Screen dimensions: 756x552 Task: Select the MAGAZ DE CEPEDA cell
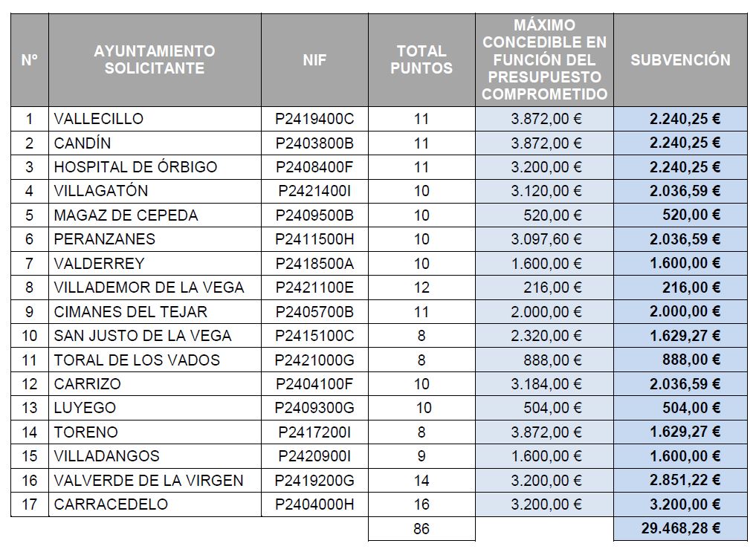[155, 215]
